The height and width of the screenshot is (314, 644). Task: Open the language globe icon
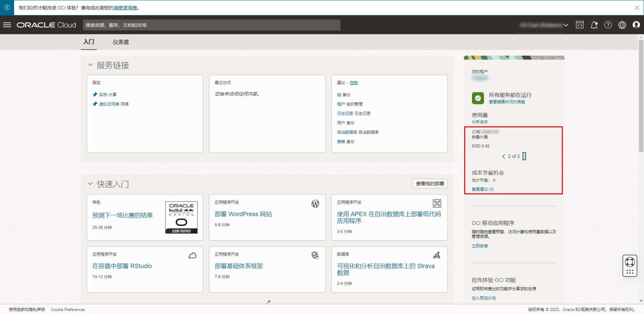[622, 25]
